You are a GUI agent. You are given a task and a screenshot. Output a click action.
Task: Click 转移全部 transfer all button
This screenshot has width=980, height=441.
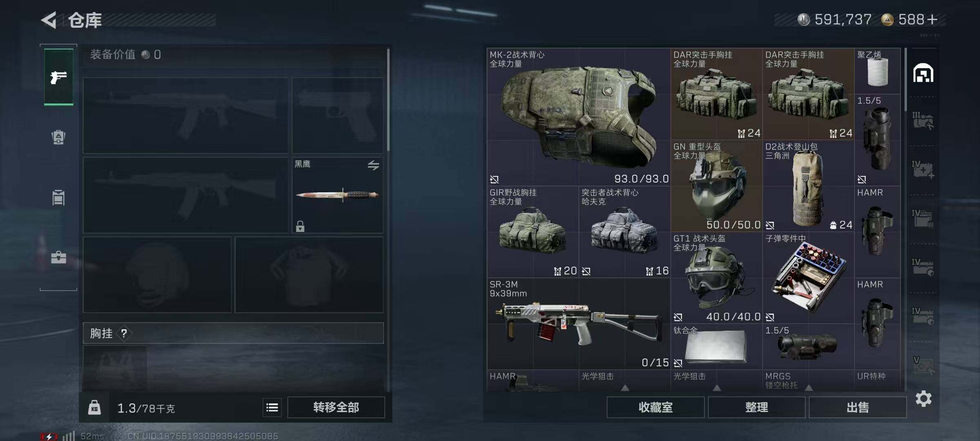pos(336,407)
